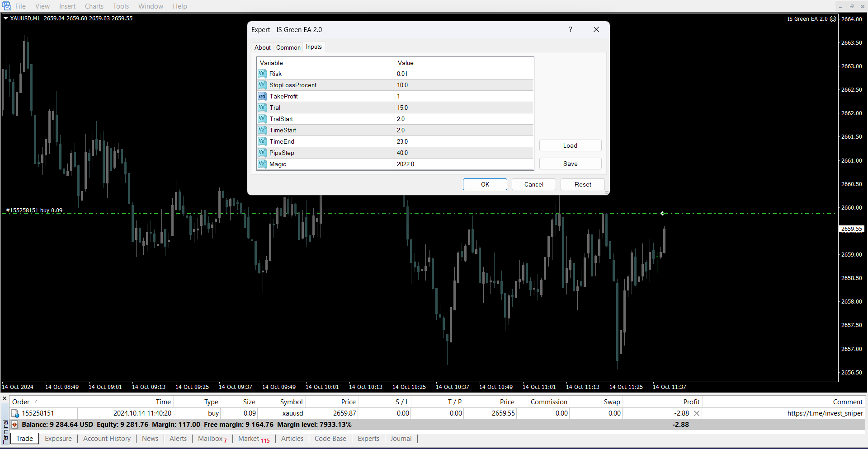
Task: Open the invest_sniper Telegram comment link
Action: click(x=825, y=413)
